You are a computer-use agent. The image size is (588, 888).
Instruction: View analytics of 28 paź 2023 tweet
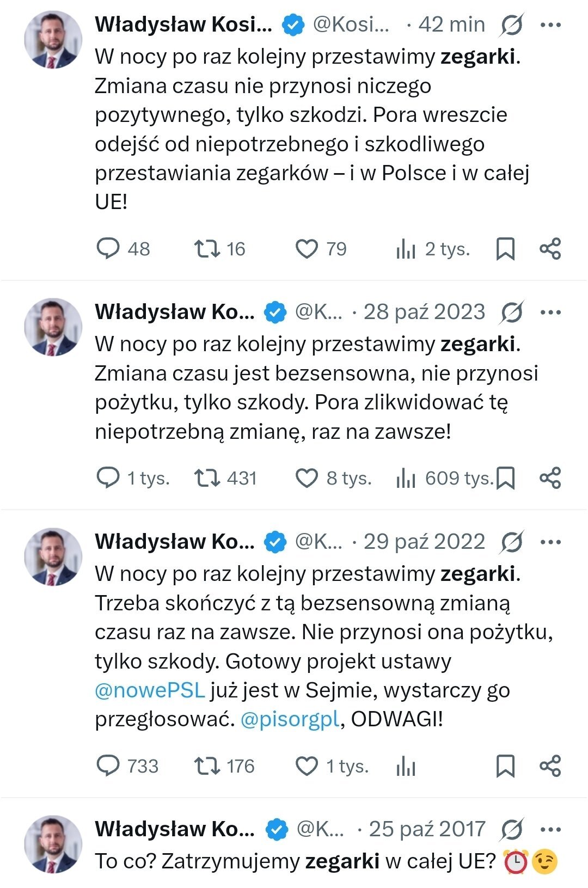pos(406,478)
